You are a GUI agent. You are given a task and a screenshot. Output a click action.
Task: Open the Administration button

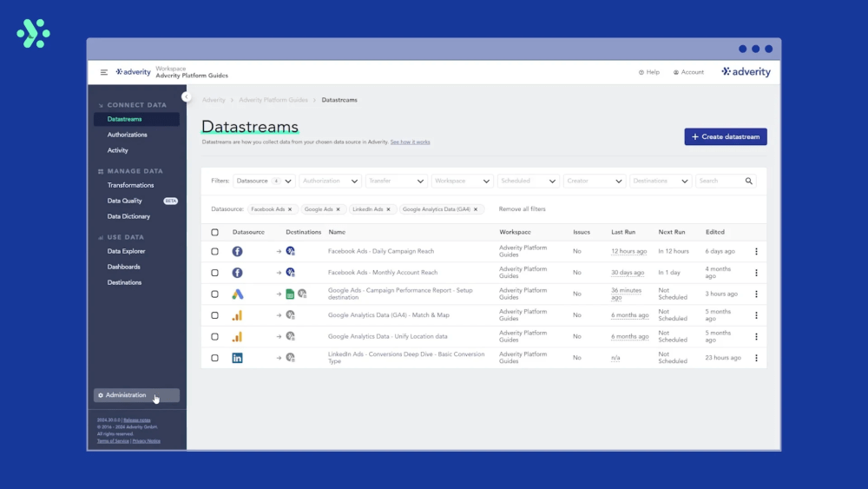(x=136, y=395)
